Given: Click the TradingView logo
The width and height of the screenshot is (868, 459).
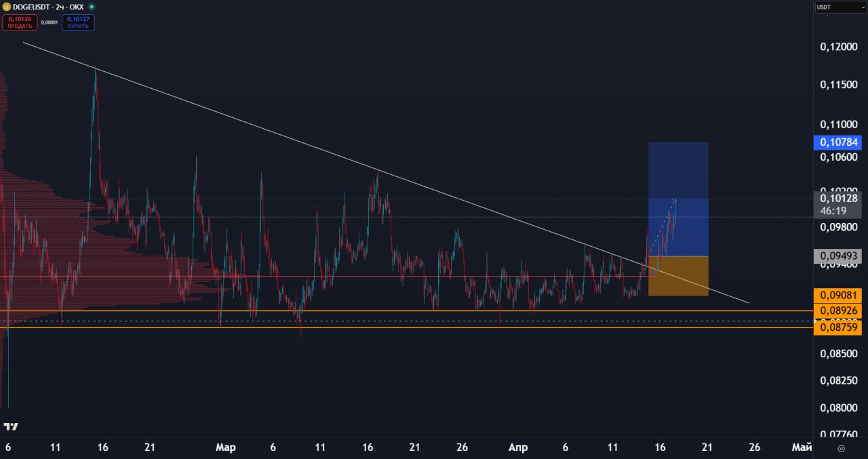Looking at the screenshot, I should point(11,426).
